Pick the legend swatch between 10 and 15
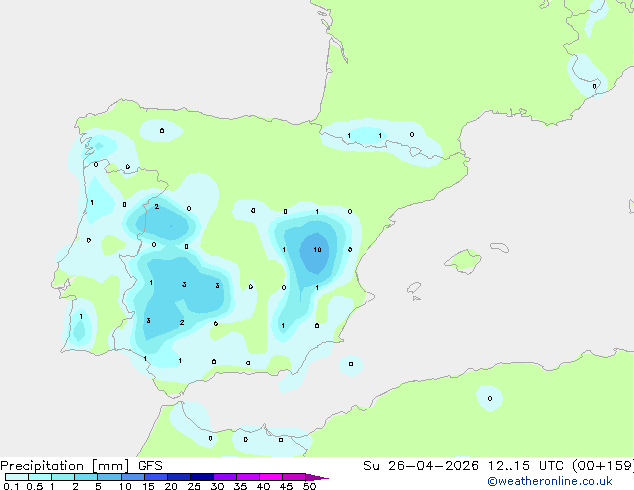The image size is (634, 490). [x=132, y=477]
